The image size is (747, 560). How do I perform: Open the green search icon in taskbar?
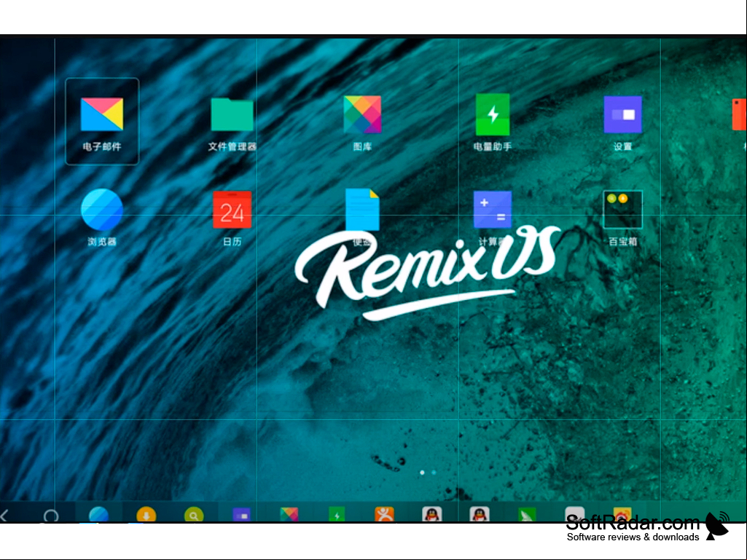pos(194,515)
